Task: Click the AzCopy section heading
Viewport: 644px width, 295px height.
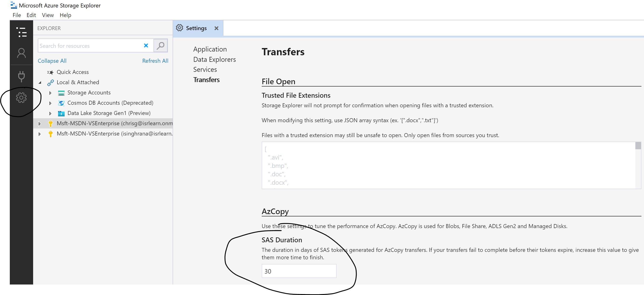Action: tap(275, 211)
